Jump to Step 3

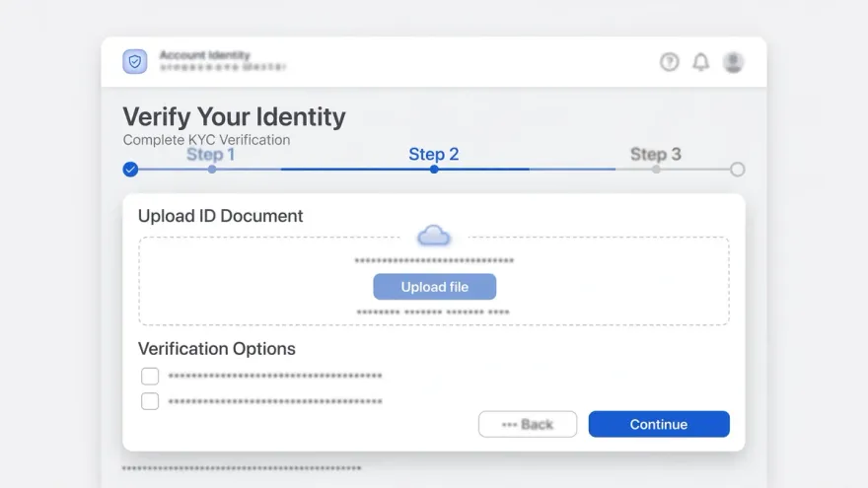pos(655,155)
